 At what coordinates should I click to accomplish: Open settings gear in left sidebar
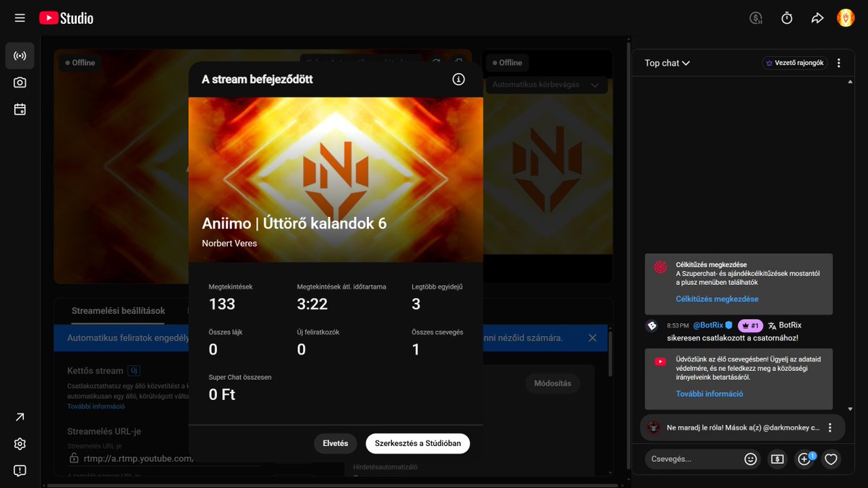(x=20, y=444)
